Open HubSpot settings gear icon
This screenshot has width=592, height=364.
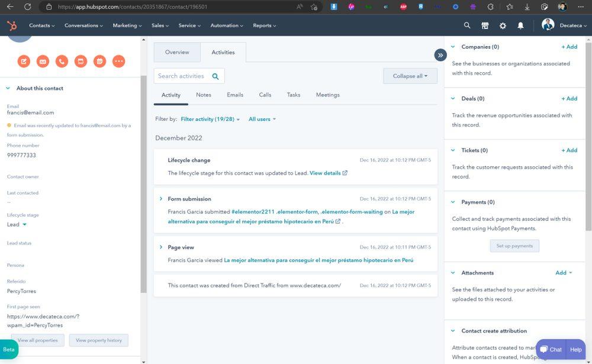pyautogui.click(x=503, y=25)
